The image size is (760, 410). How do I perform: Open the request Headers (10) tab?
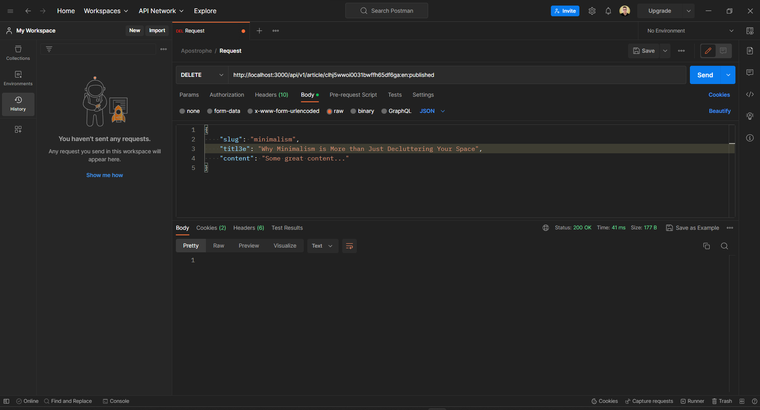pos(271,95)
